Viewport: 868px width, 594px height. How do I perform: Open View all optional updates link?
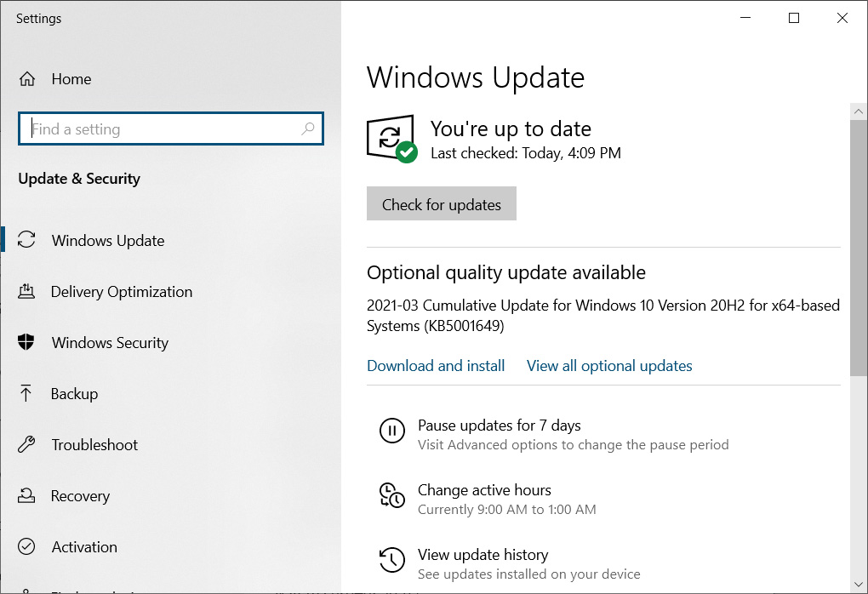tap(609, 366)
